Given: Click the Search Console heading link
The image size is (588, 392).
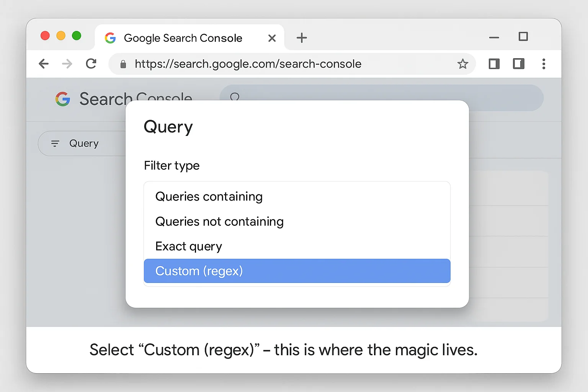Looking at the screenshot, I should coord(135,98).
